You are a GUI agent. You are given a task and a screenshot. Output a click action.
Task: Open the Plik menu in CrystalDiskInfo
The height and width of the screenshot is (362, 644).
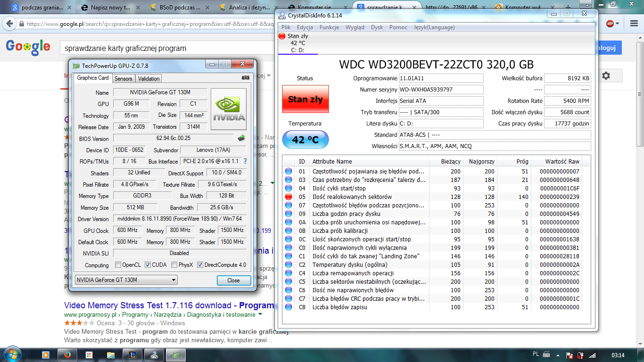pyautogui.click(x=286, y=27)
